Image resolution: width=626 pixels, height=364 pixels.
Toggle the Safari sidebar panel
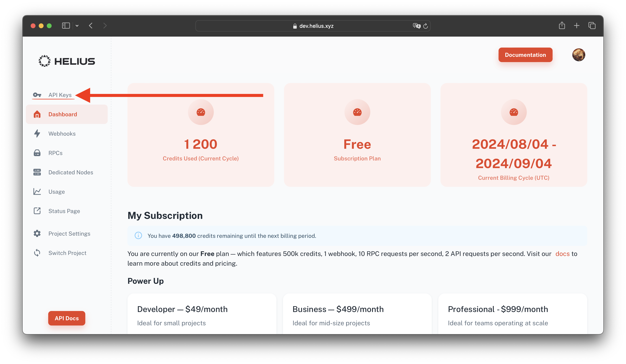[66, 26]
